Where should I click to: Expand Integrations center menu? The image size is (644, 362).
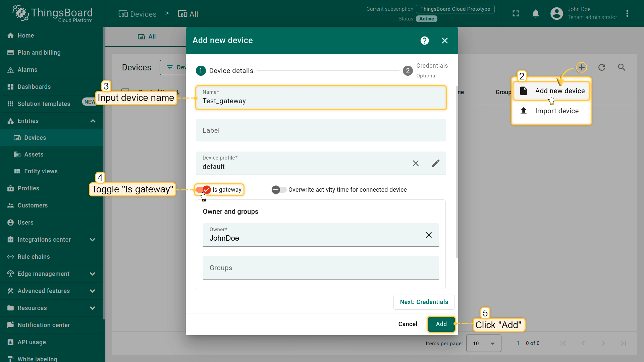coord(93,240)
